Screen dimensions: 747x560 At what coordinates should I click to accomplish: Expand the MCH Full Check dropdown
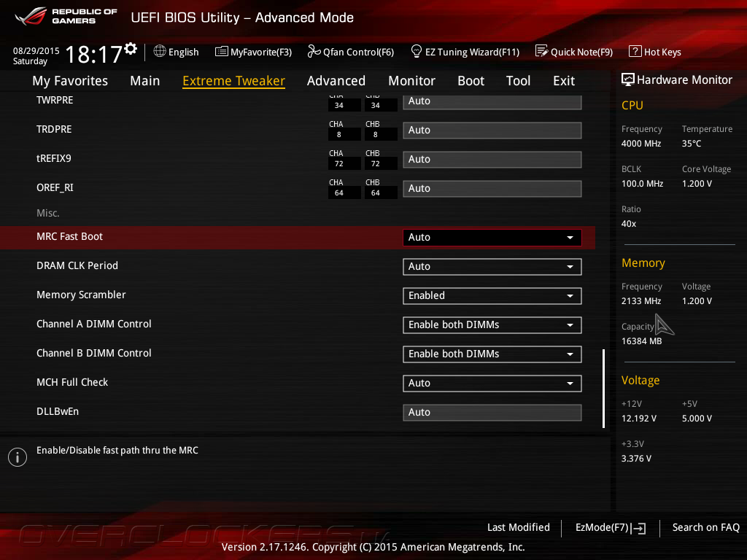[x=492, y=384]
